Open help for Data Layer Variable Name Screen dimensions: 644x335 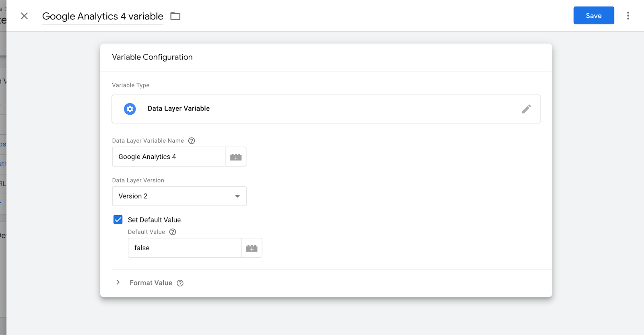pos(192,141)
